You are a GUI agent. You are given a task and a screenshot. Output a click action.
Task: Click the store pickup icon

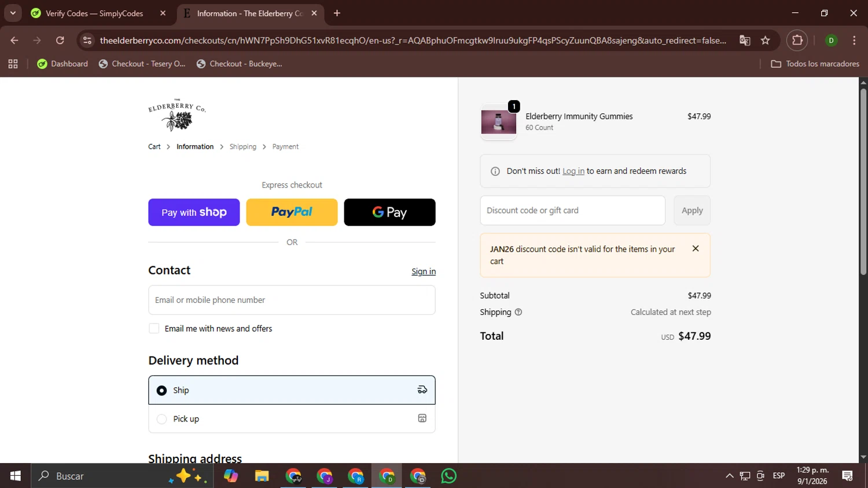422,419
